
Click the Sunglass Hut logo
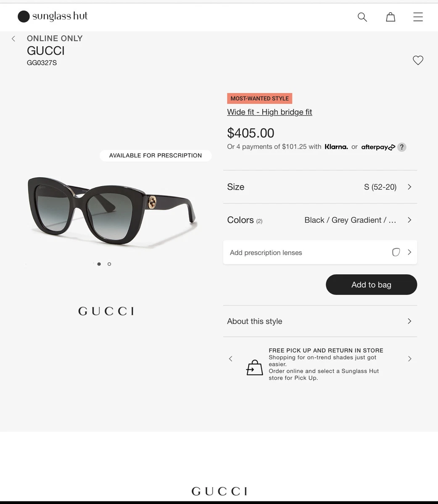(x=53, y=16)
